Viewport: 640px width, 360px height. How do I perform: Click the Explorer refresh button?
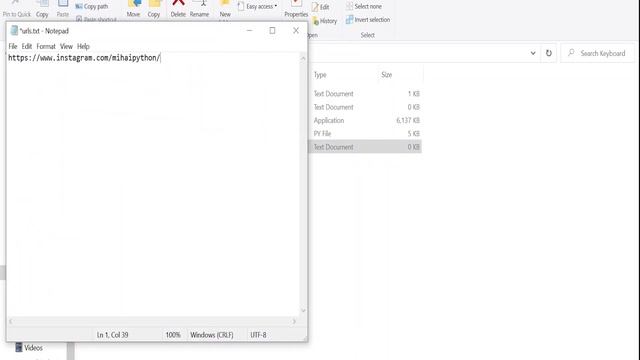coord(549,53)
